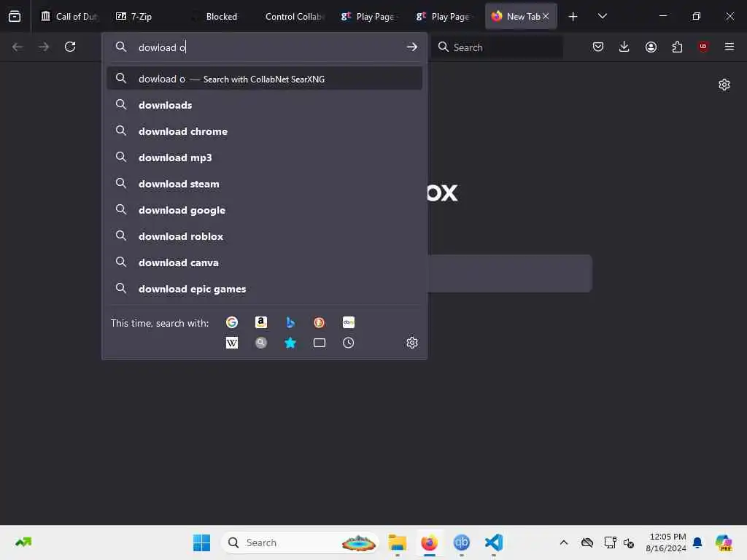Click the go arrow in address bar
The image size is (747, 560).
(412, 47)
